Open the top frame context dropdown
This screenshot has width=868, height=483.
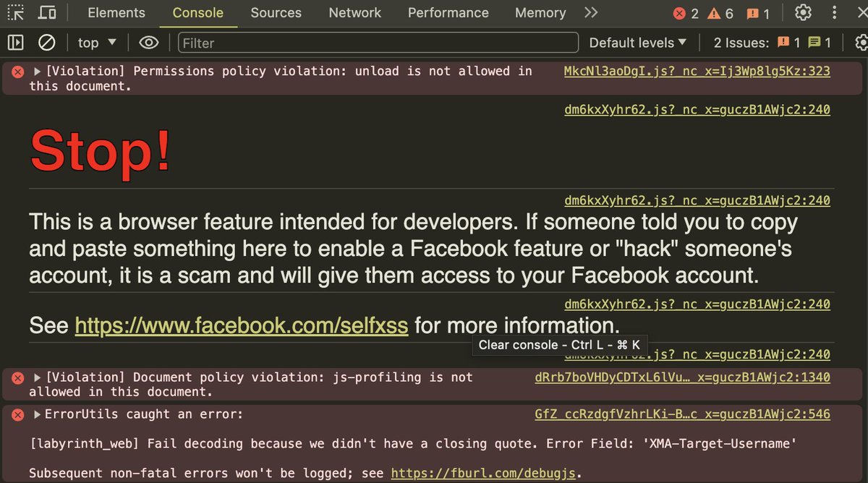[95, 42]
